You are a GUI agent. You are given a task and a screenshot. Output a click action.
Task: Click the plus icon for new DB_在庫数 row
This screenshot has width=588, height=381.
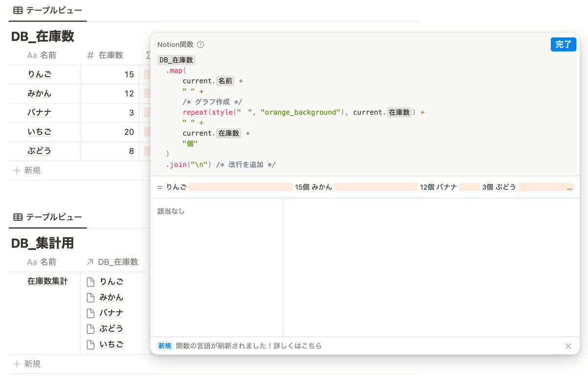pyautogui.click(x=17, y=171)
